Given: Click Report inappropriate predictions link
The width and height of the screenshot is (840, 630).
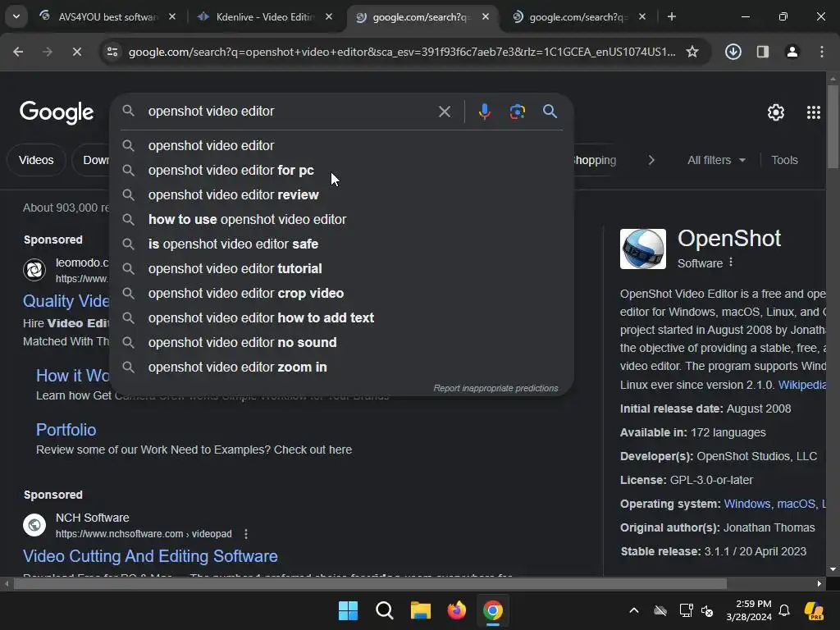Looking at the screenshot, I should [495, 388].
